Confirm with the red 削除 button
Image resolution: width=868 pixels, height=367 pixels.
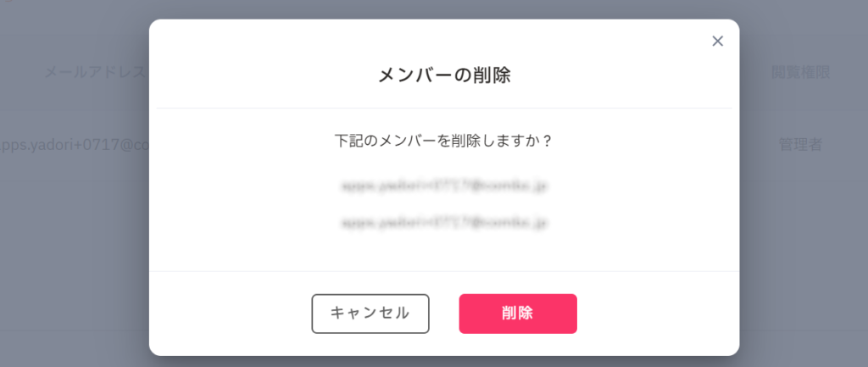[x=518, y=314]
